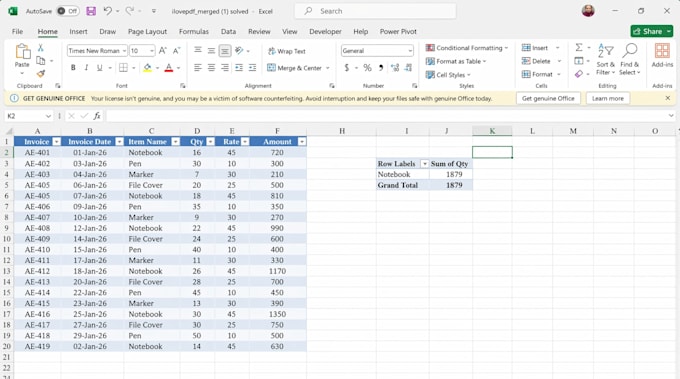680x379 pixels.
Task: Open the General number format dropdown
Action: [410, 51]
